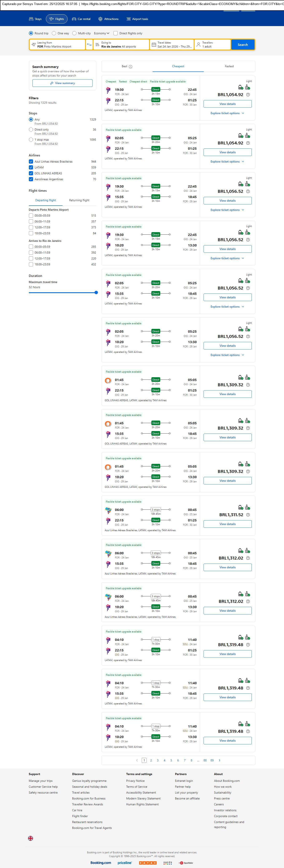Viewport: 284px width, 868px height.
Task: Click the calendar icon in Travel dates
Action: pos(154,45)
